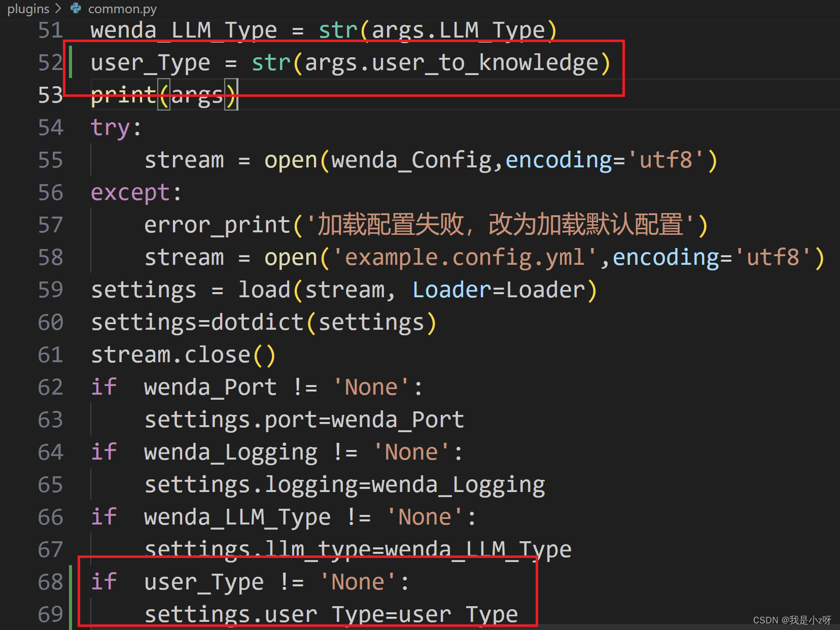Click line number 58 in gutter

[x=51, y=258]
